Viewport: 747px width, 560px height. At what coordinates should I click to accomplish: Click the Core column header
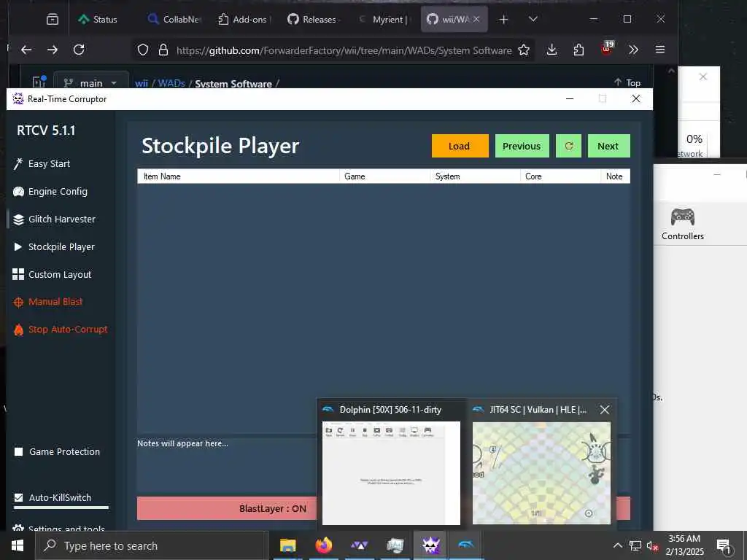coord(560,176)
